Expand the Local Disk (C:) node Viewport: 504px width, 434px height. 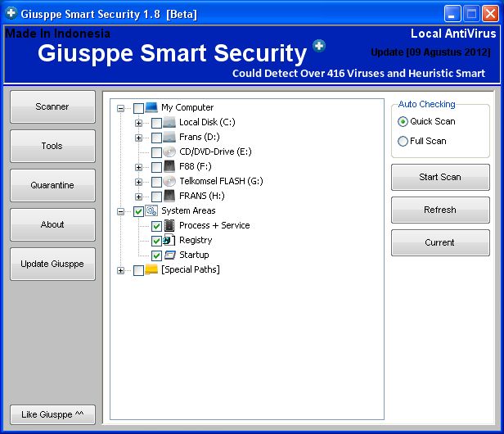click(x=138, y=123)
